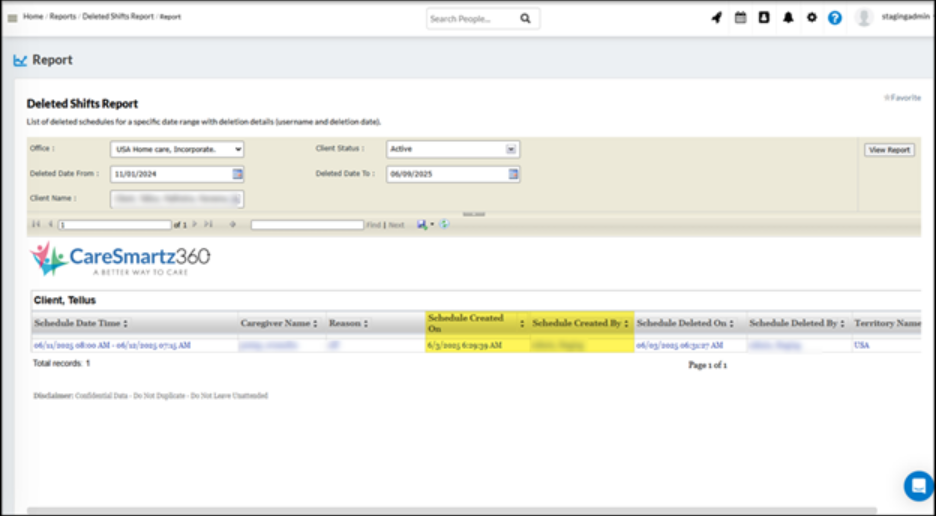Screen dimensions: 936x516
Task: Open the contacts book icon
Action: coord(764,18)
